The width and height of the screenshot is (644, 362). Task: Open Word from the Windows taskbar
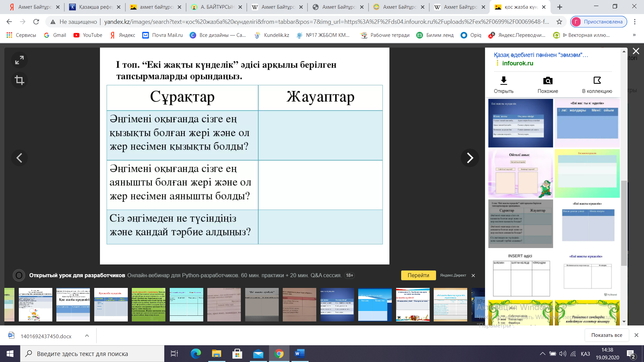[x=300, y=354]
